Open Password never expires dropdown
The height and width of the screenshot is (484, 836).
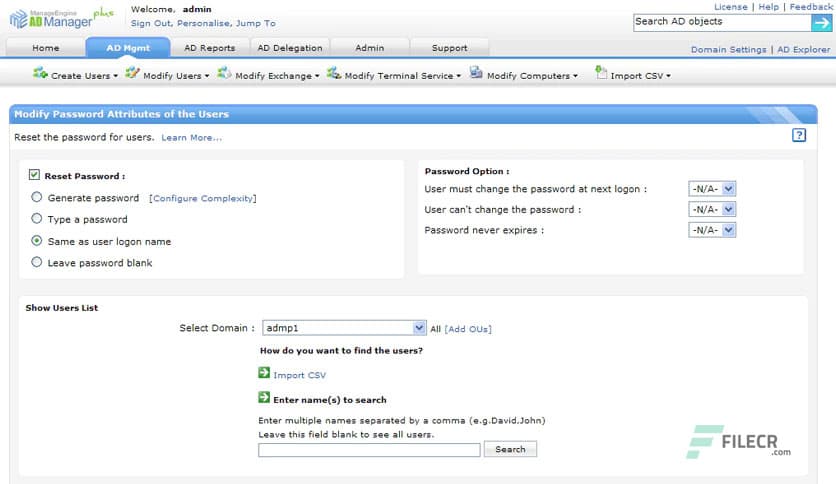712,230
